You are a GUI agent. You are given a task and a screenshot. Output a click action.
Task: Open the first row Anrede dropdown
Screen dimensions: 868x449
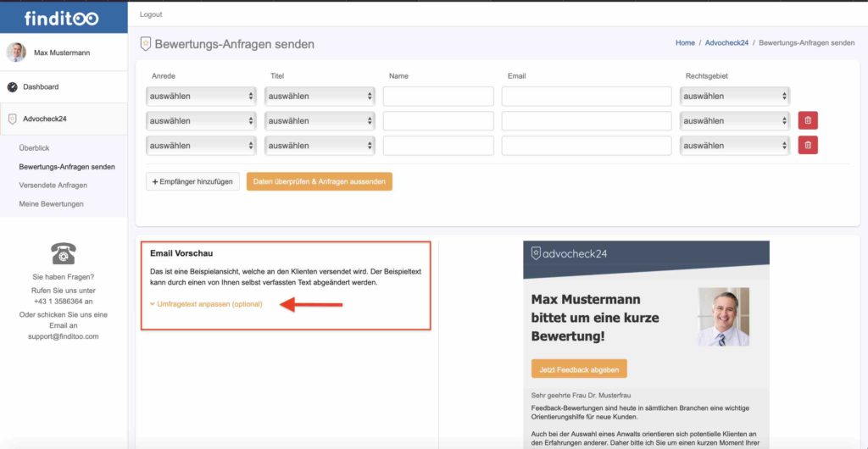point(201,96)
